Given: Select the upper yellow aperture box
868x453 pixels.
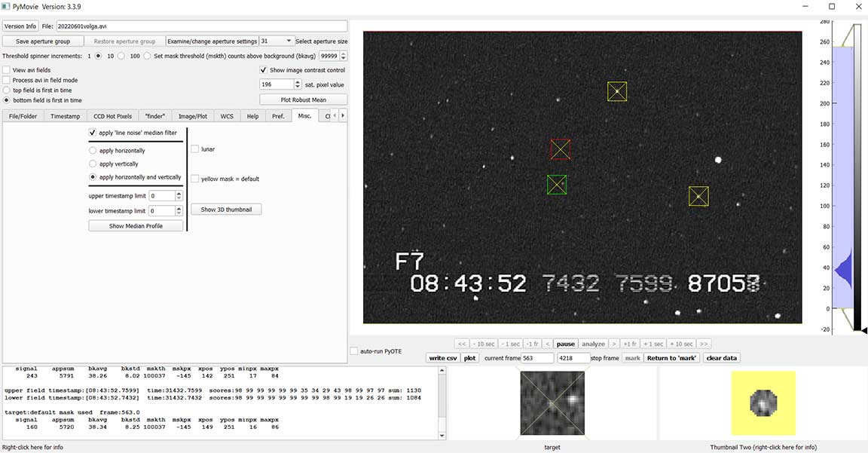Looking at the screenshot, I should click(616, 91).
